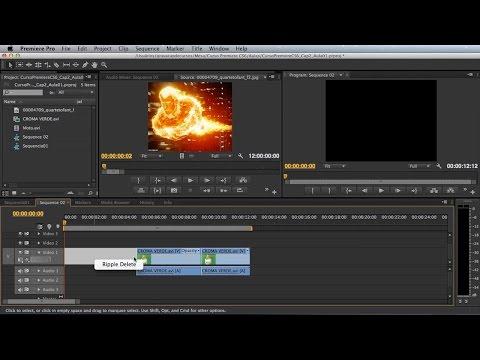Image resolution: width=480 pixels, height=360 pixels.
Task: Open the Sequence menu
Action: coord(147,49)
